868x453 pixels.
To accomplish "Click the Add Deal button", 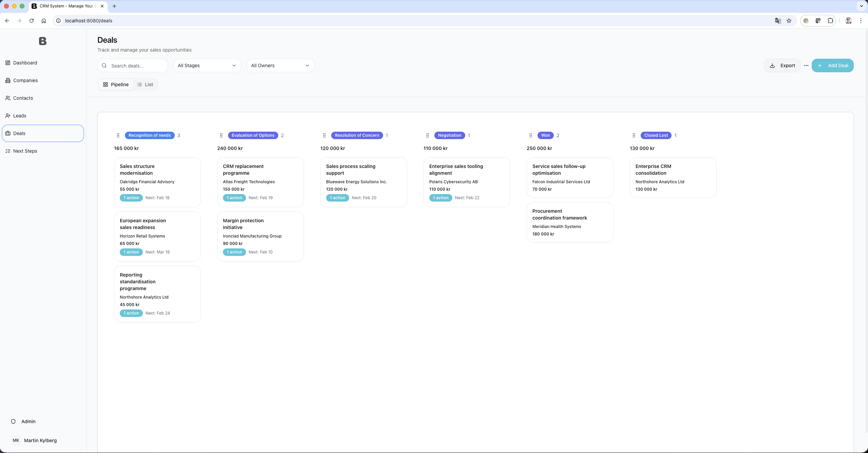I will [832, 65].
